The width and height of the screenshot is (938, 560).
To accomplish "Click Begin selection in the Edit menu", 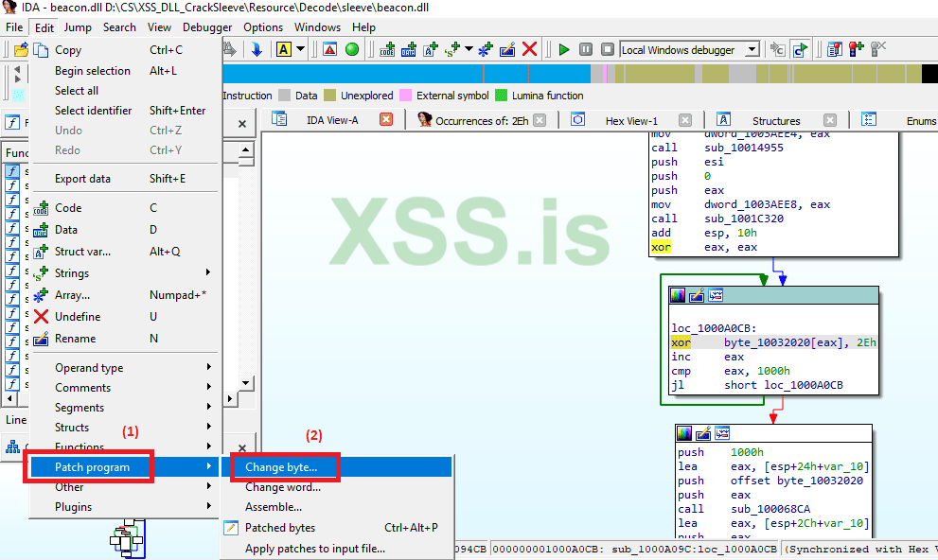I will [x=124, y=71].
